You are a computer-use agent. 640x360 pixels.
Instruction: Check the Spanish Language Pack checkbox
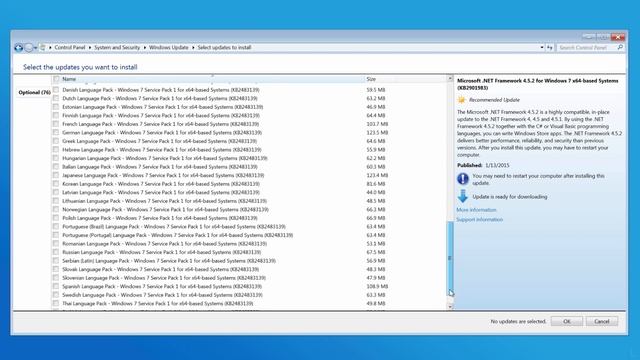tap(56, 287)
